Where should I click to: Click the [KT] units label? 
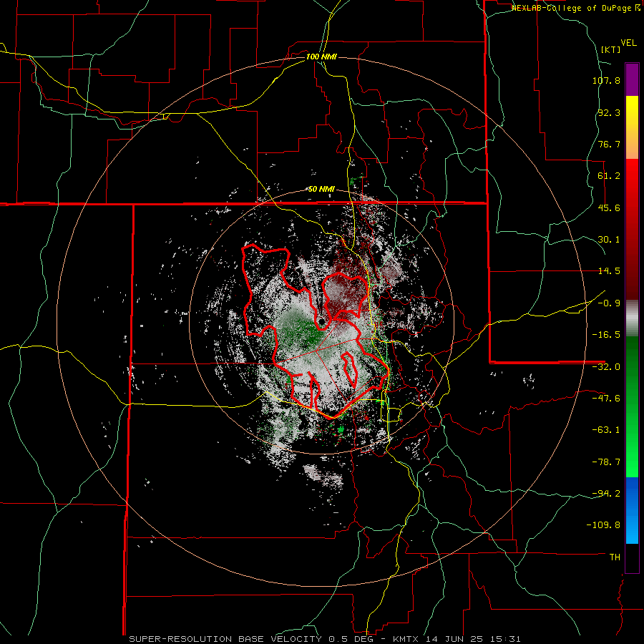pyautogui.click(x=611, y=49)
